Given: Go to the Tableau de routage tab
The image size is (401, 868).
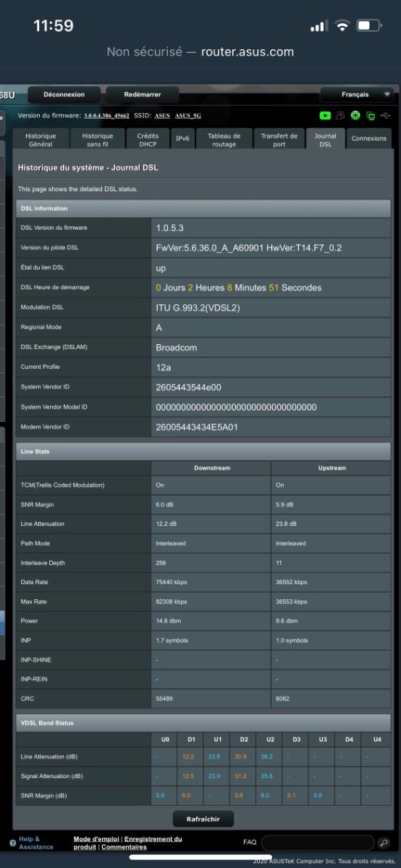Looking at the screenshot, I should (224, 140).
